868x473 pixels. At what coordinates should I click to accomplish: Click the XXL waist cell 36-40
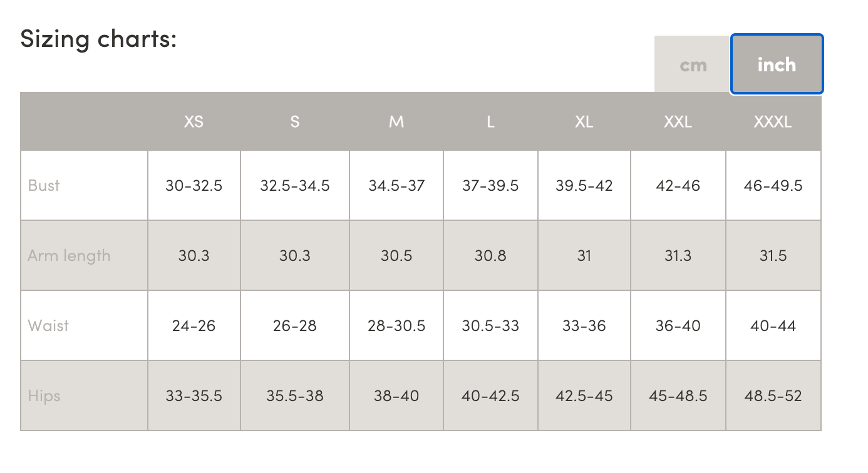click(678, 326)
